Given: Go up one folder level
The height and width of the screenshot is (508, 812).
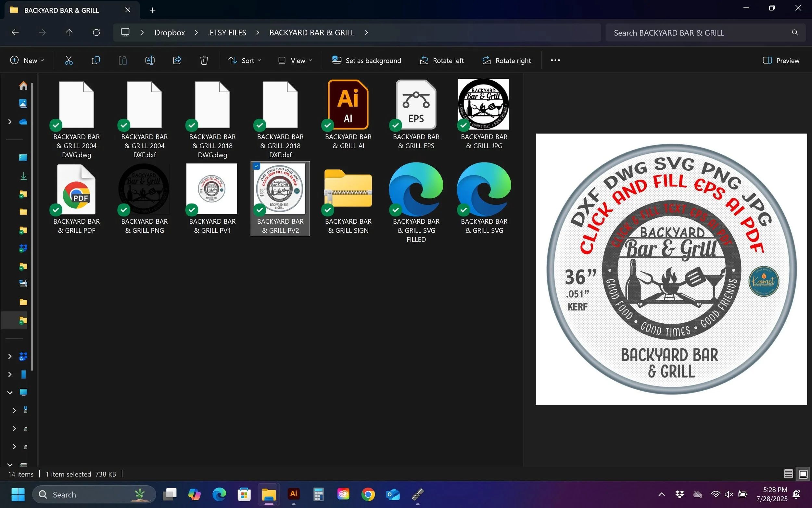Looking at the screenshot, I should click(x=69, y=33).
